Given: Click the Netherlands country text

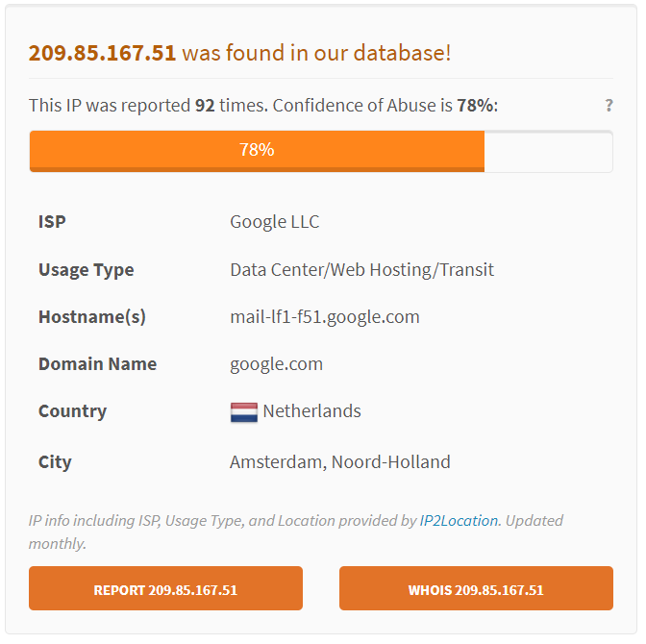Looking at the screenshot, I should point(312,411).
